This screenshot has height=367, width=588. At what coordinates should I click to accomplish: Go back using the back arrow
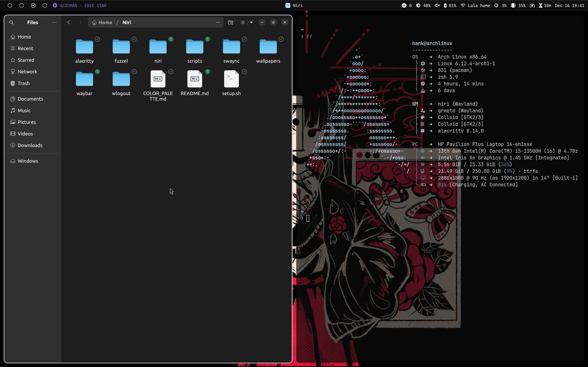[x=69, y=22]
